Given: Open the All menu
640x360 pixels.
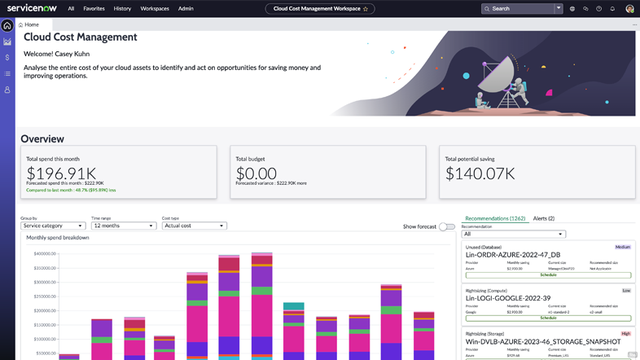Looking at the screenshot, I should pos(71,9).
